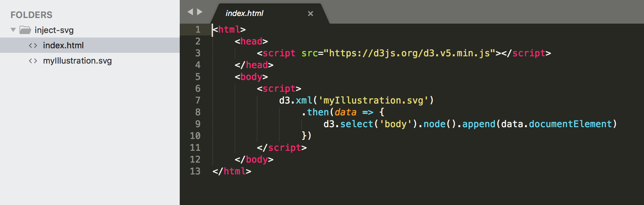Screen dimensions: 644x205
Task: Click the FOLDERS sidebar heading
Action: pos(32,15)
